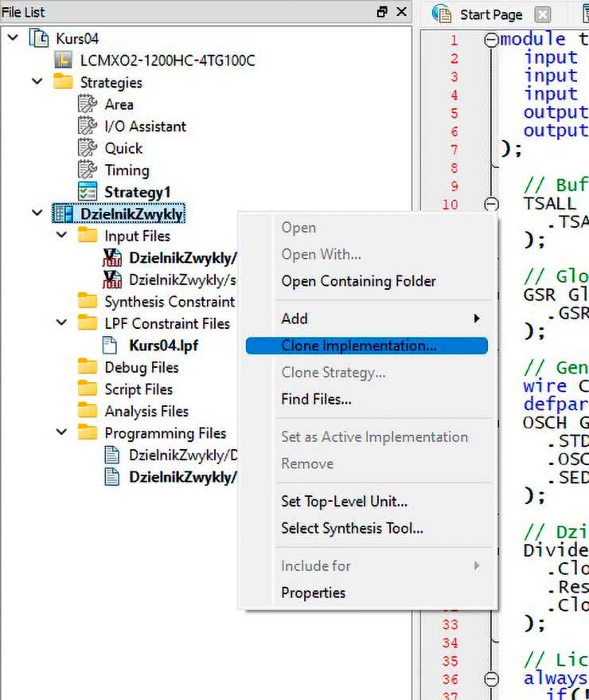Select Set Top-Level Unit menu entry
This screenshot has width=589, height=700.
click(344, 502)
